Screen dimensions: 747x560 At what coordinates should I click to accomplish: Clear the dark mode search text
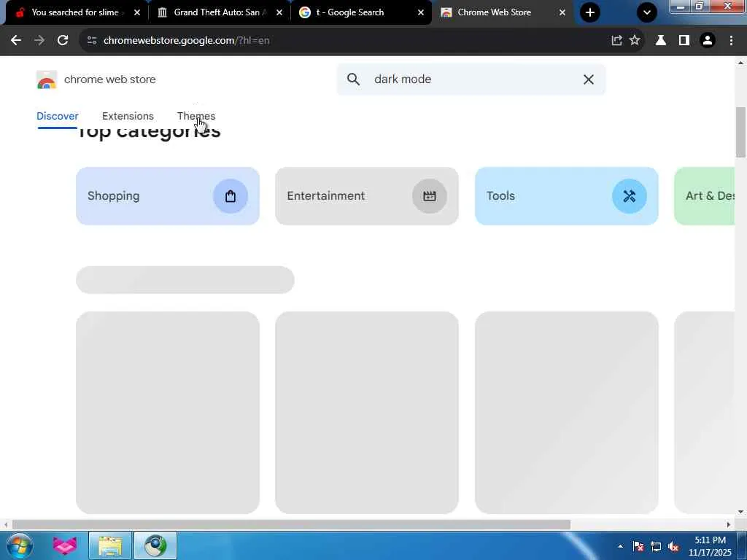(x=589, y=79)
